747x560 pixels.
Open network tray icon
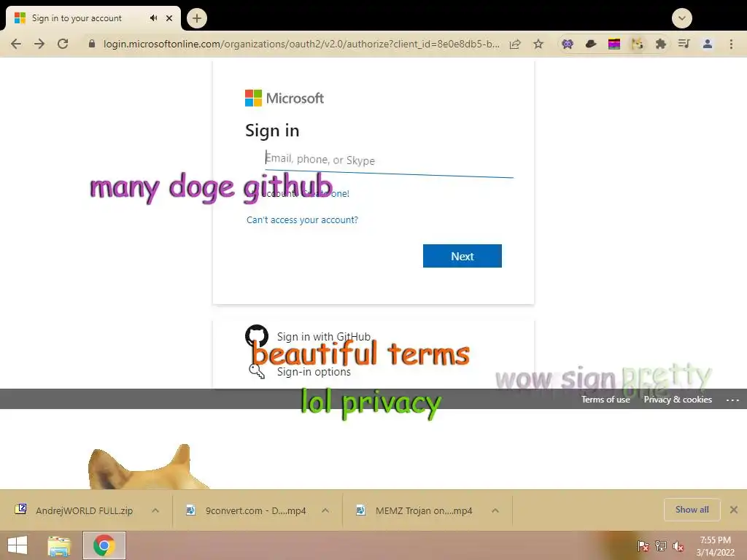tap(661, 545)
